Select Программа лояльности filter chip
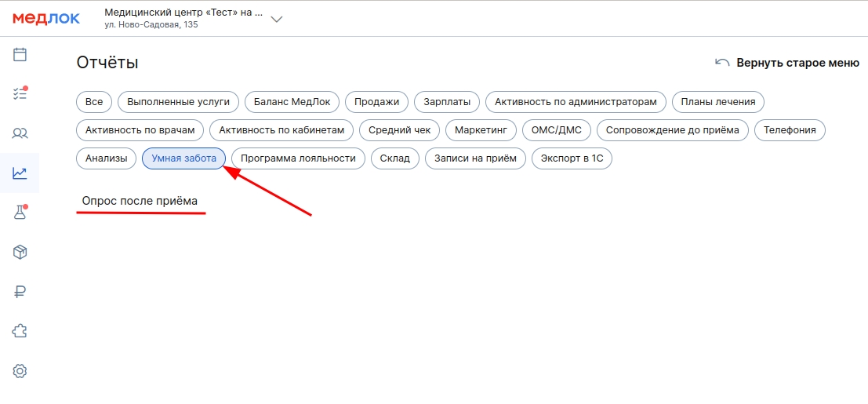868x404 pixels. click(x=299, y=158)
